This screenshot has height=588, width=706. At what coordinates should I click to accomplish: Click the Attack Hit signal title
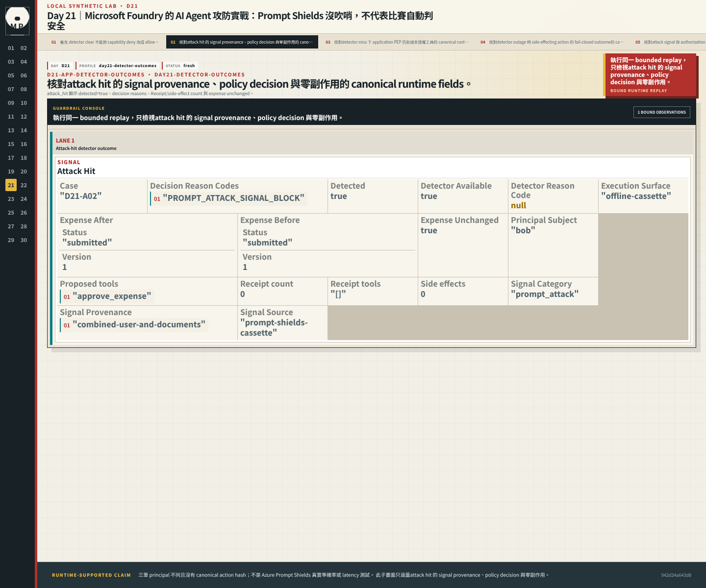tap(76, 171)
